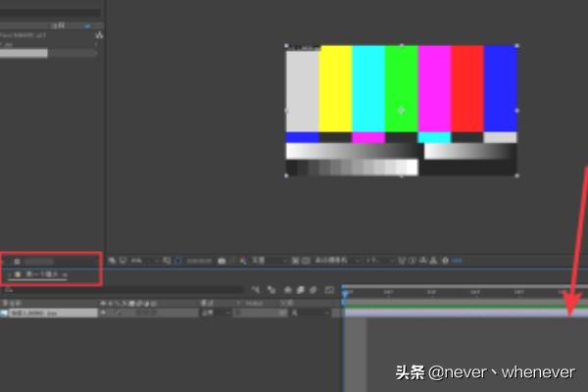This screenshot has height=392, width=588.
Task: Select the composition tab above the timeline tab
Action: (39, 262)
